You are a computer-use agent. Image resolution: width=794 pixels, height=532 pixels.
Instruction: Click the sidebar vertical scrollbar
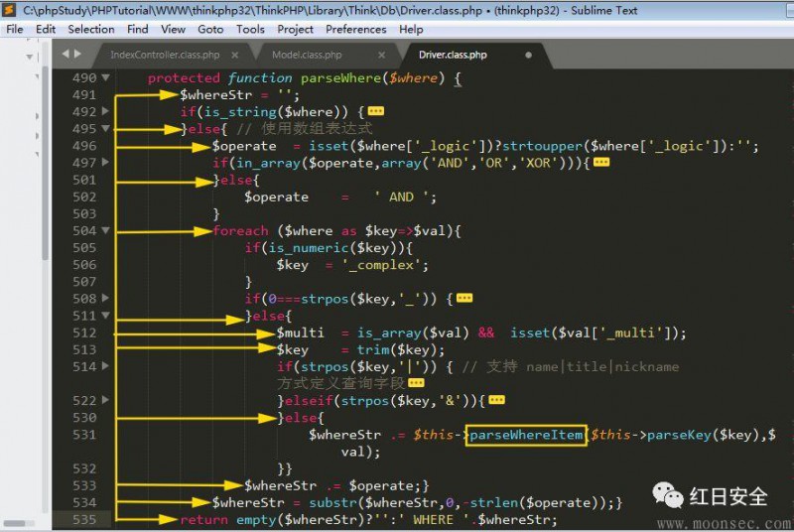[45, 165]
